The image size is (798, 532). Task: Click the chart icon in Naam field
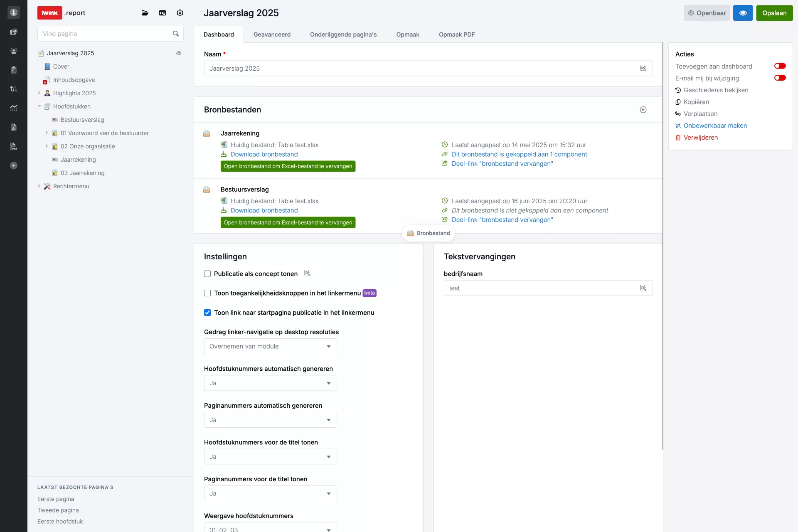pos(643,69)
